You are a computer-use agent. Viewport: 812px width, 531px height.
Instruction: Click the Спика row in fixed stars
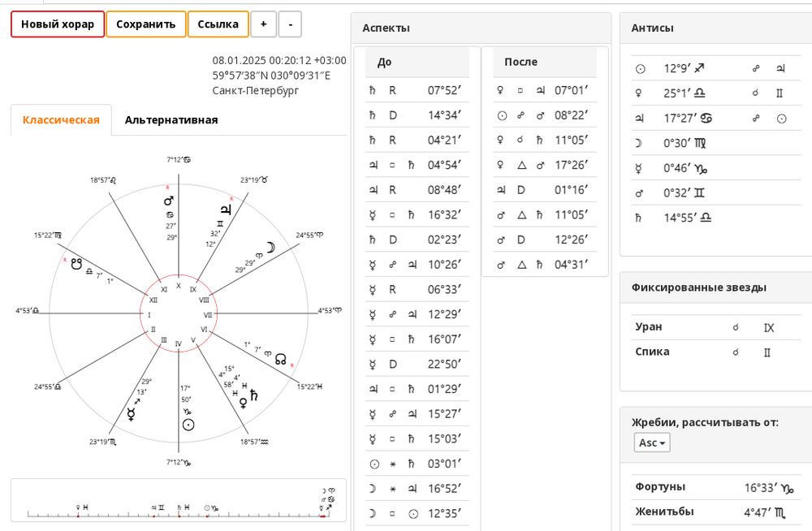pos(716,352)
